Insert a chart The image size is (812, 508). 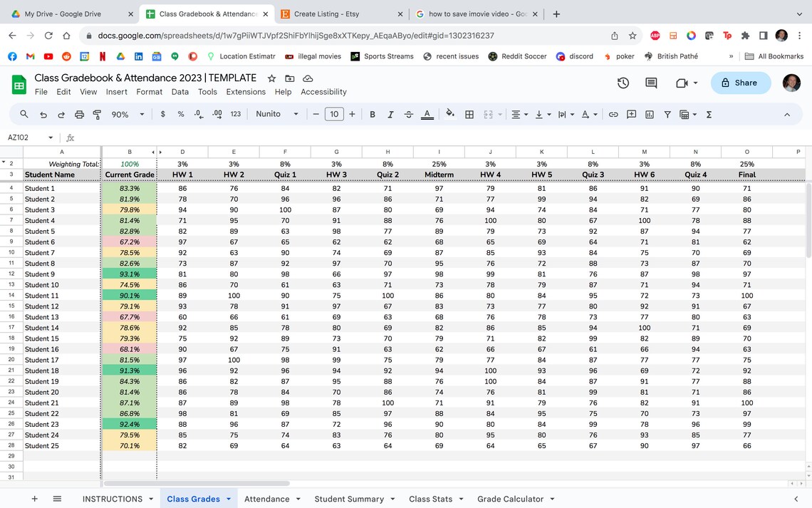pos(649,114)
